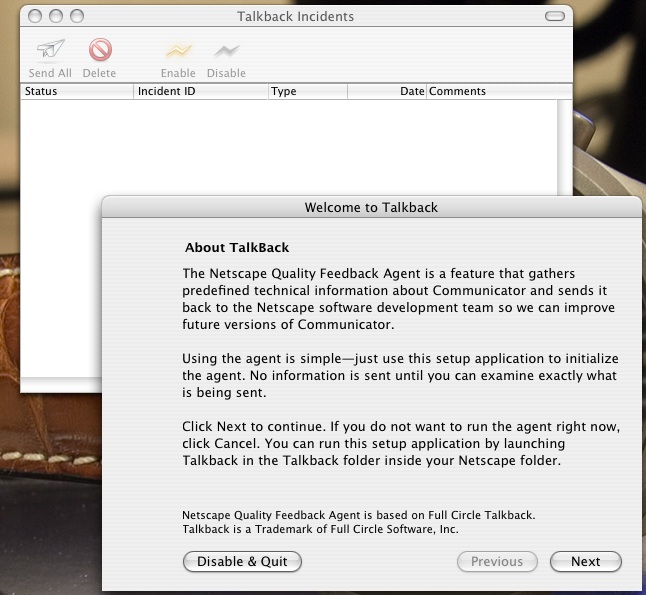This screenshot has height=595, width=646.
Task: Zoom the Talkback Incidents window
Action: [77, 16]
